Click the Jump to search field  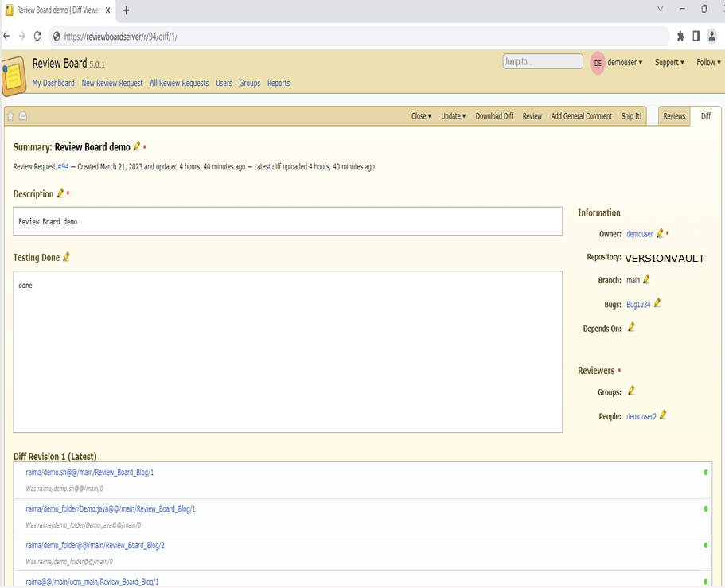click(543, 61)
